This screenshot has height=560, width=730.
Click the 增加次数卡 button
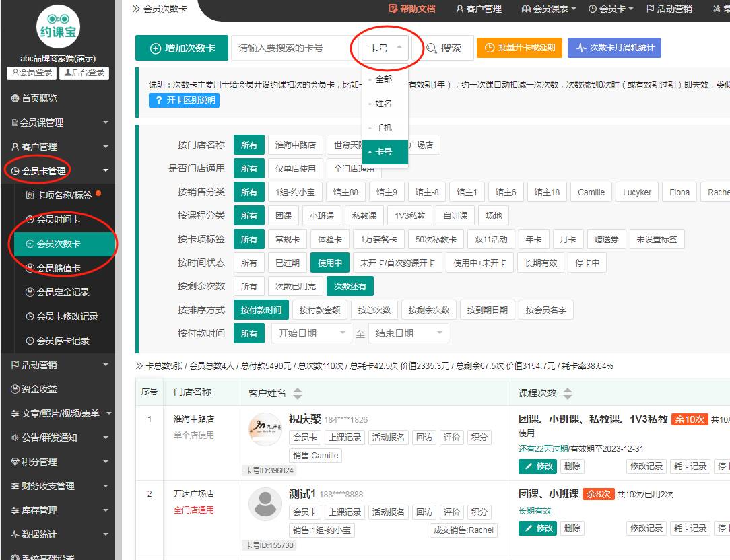point(182,48)
